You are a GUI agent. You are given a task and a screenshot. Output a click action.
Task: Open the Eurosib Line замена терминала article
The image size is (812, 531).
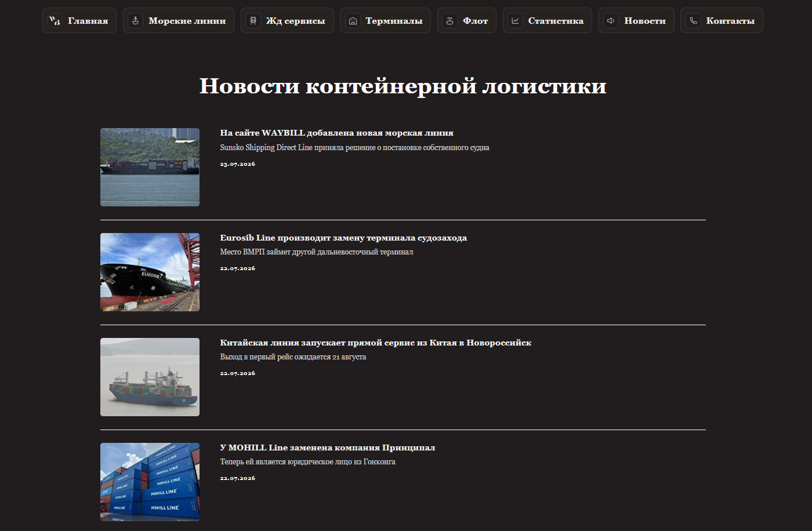point(343,238)
